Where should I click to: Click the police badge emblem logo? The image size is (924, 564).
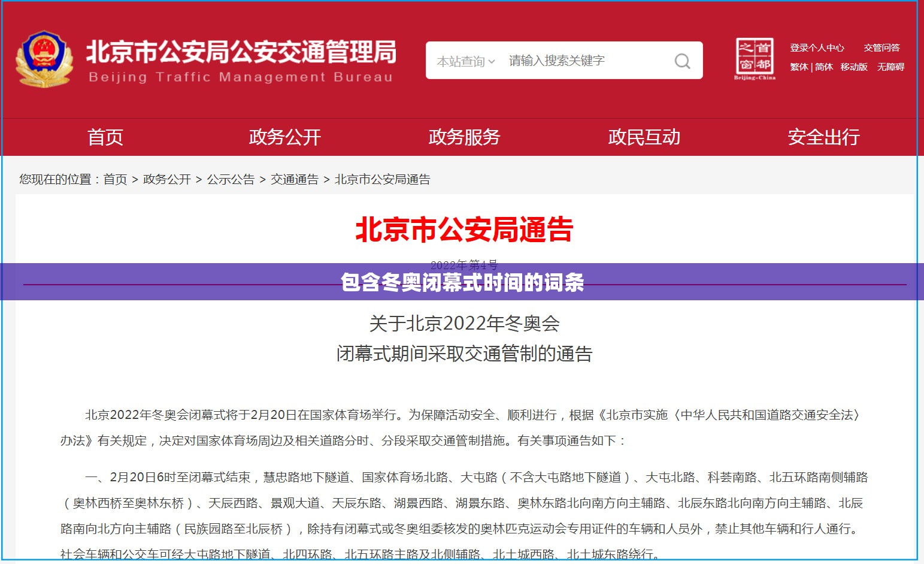[44, 60]
